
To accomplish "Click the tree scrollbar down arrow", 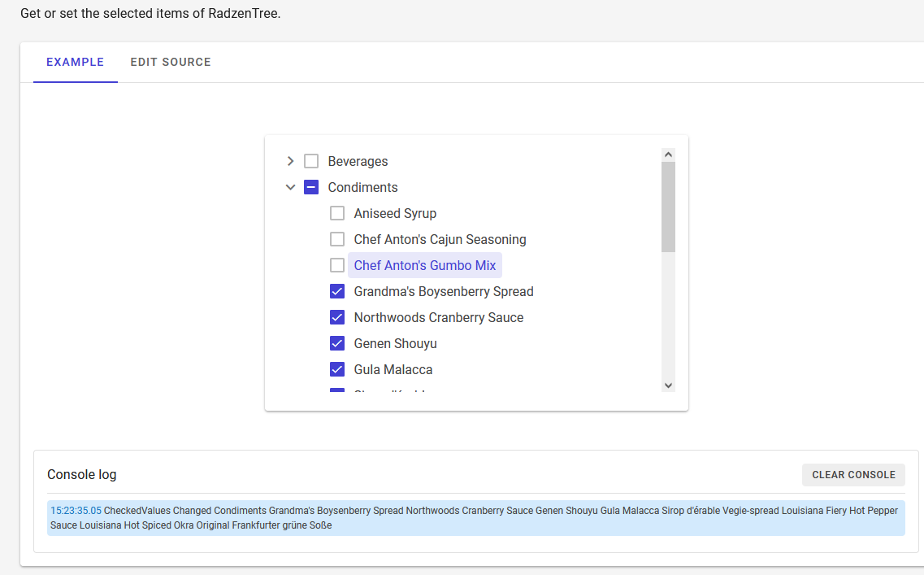I will click(668, 386).
